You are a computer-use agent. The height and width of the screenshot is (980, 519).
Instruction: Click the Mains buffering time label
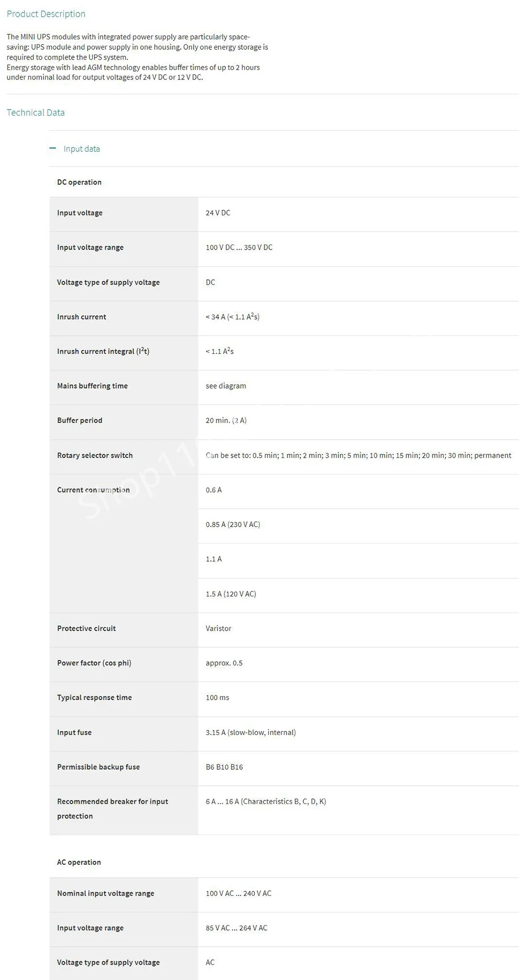[92, 386]
